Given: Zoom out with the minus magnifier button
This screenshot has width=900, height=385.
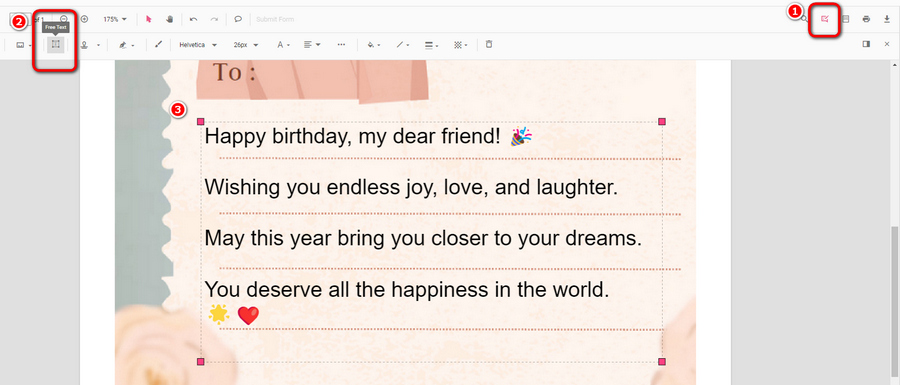Looking at the screenshot, I should [64, 19].
